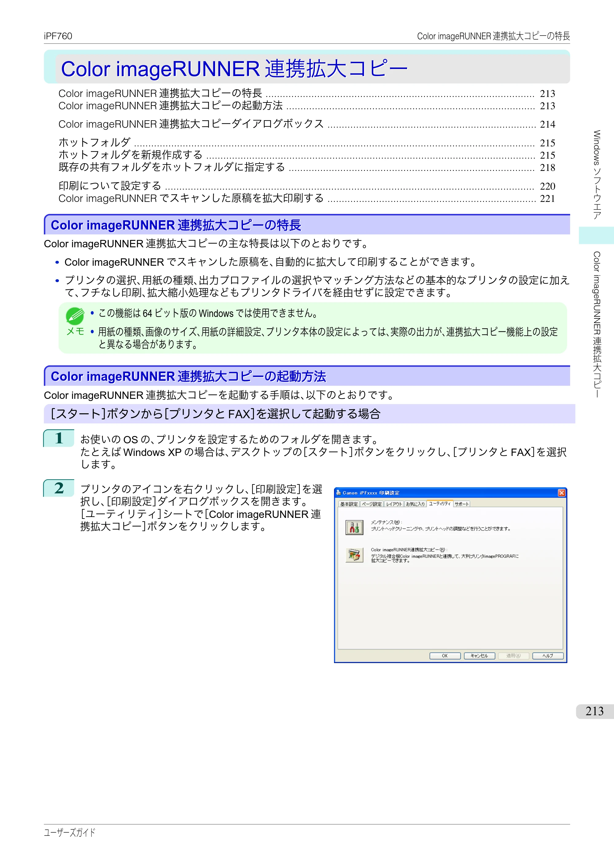Image resolution: width=614 pixels, height=868 pixels.
Task: Click the メンテナンス tools icon button
Action: [354, 527]
